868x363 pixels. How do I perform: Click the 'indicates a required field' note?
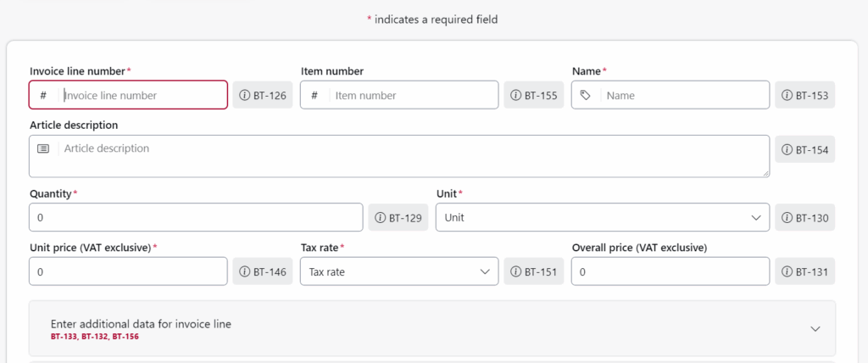click(437, 20)
